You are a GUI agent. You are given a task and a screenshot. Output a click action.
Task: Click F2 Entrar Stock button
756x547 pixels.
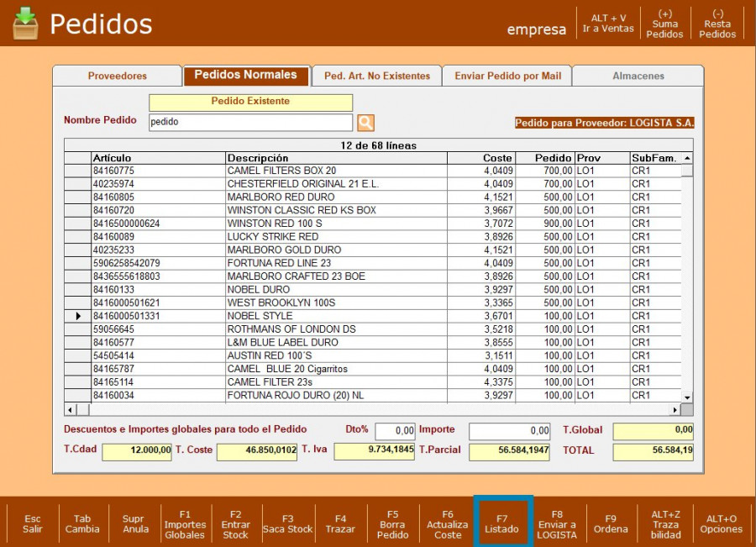(x=235, y=523)
